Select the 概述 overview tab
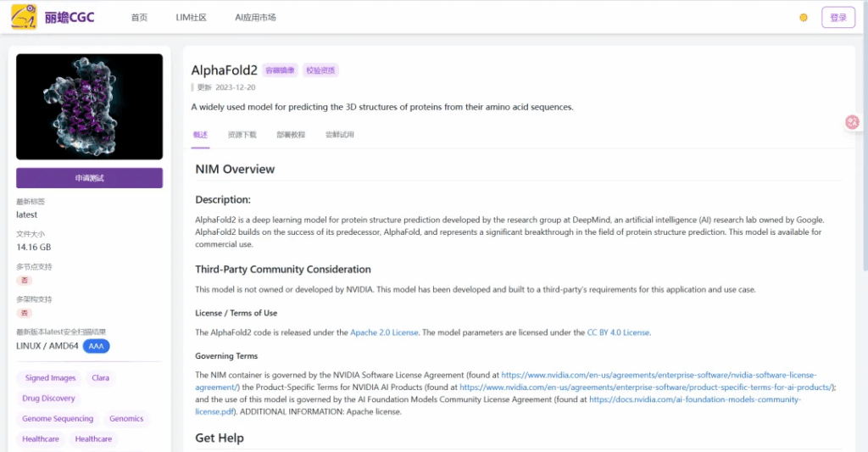Viewport: 868px width, 452px height. click(x=200, y=135)
